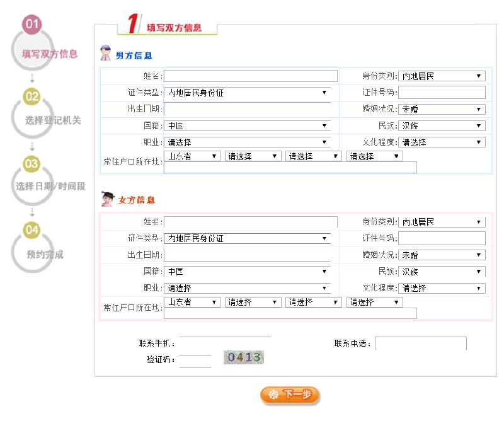The image size is (504, 445).
Task: Click the 验证码 input field
Action: [x=195, y=361]
